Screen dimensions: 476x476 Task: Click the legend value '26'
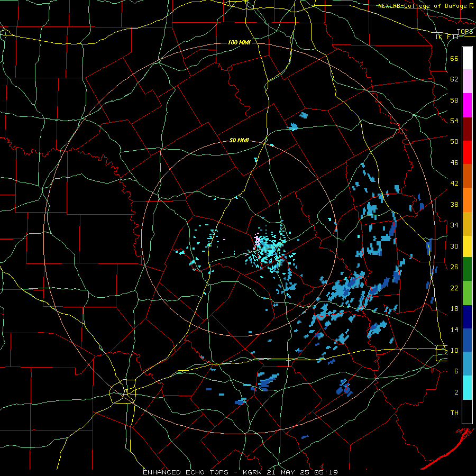coord(454,267)
